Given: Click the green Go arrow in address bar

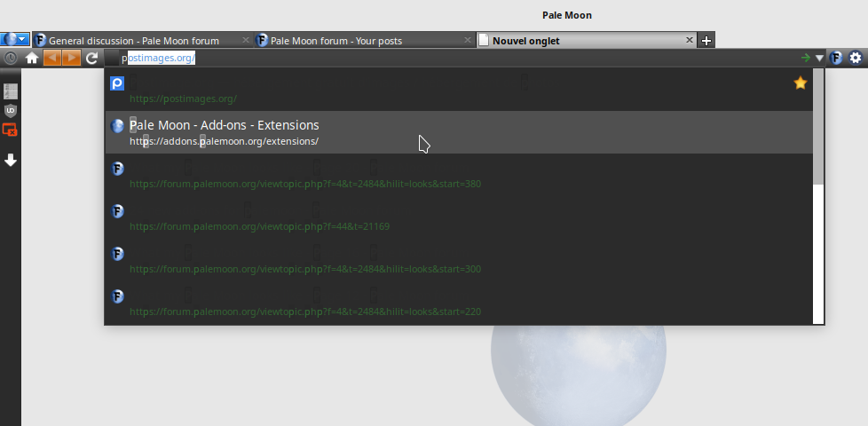Looking at the screenshot, I should (806, 58).
